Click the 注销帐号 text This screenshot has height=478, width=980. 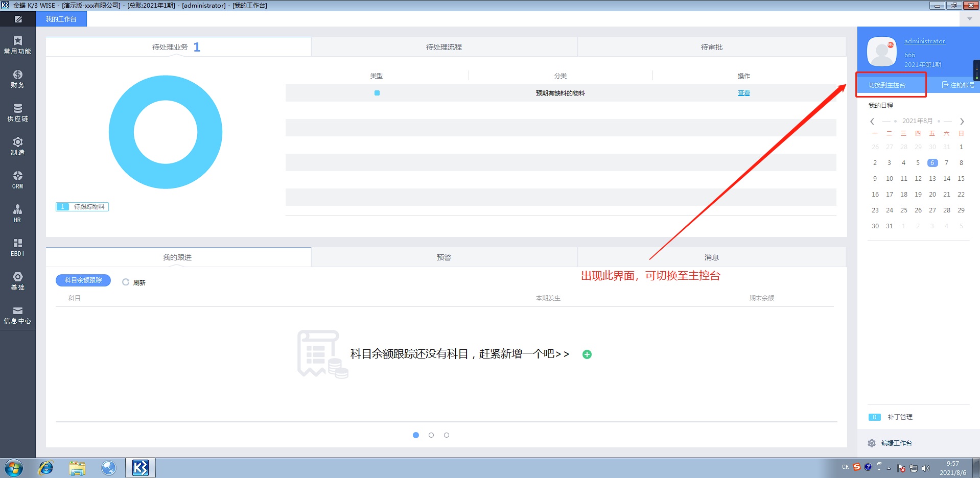(963, 85)
